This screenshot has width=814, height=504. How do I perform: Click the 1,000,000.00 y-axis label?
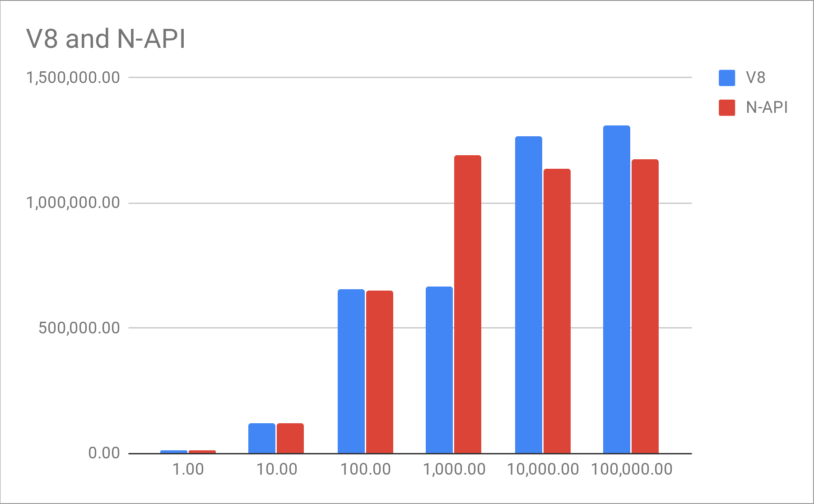coord(73,203)
